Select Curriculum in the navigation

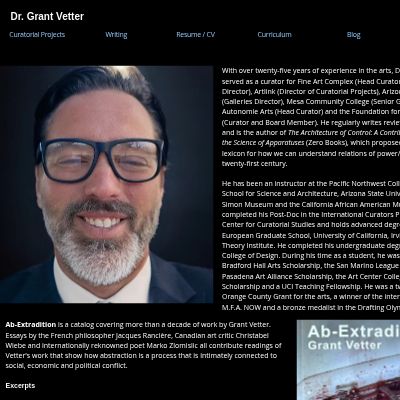(x=274, y=35)
